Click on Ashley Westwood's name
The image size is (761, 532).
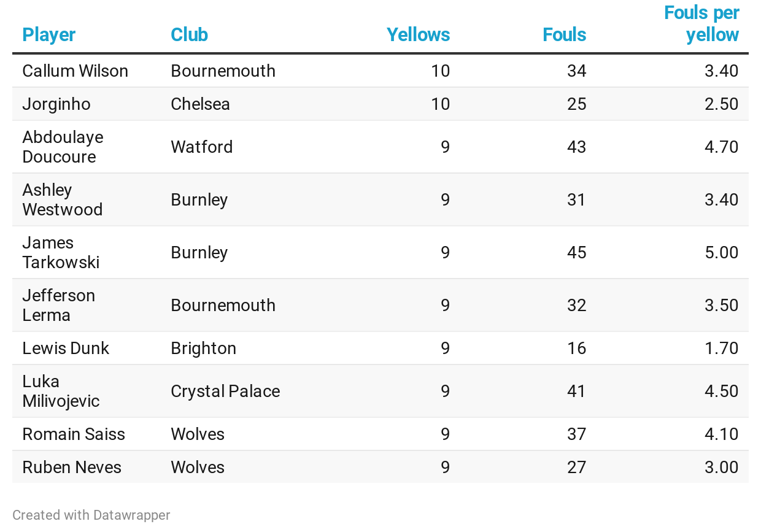click(62, 200)
